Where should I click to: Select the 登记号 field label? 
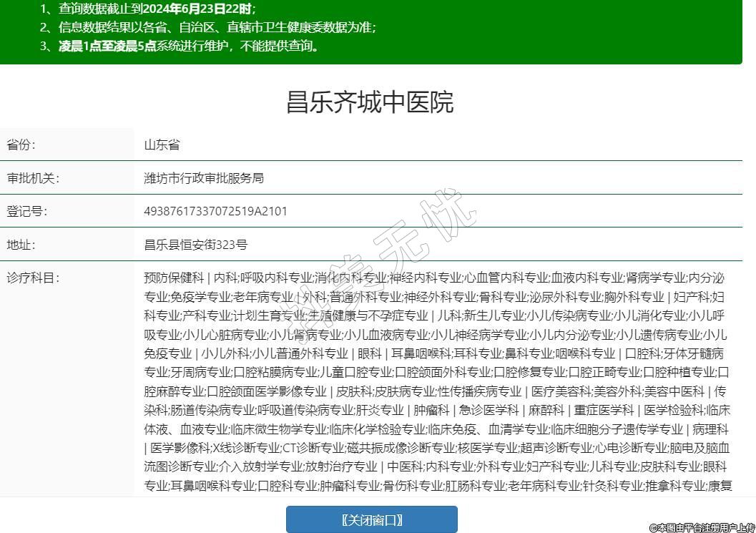click(27, 211)
